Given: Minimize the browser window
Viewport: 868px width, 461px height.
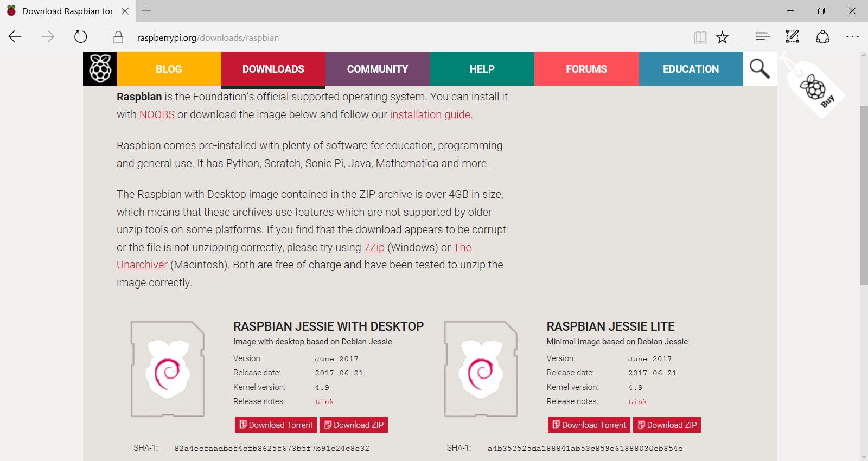Looking at the screenshot, I should (x=790, y=11).
